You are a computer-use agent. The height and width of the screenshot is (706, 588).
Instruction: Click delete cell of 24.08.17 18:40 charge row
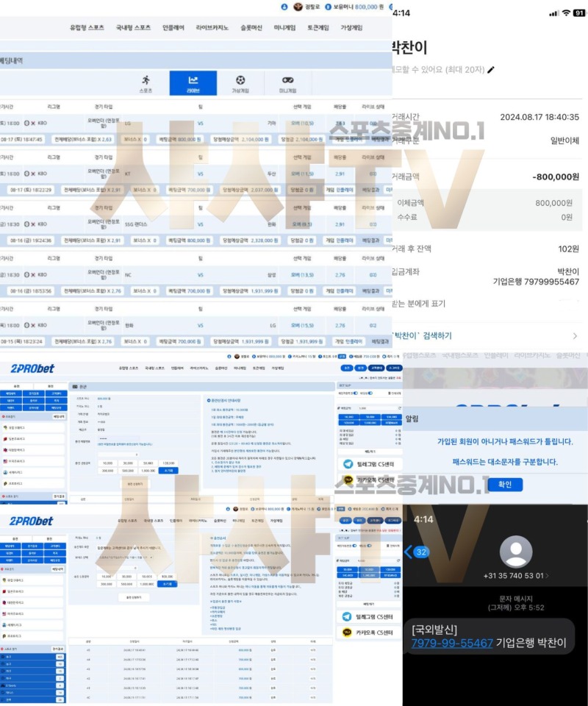pyautogui.click(x=313, y=650)
